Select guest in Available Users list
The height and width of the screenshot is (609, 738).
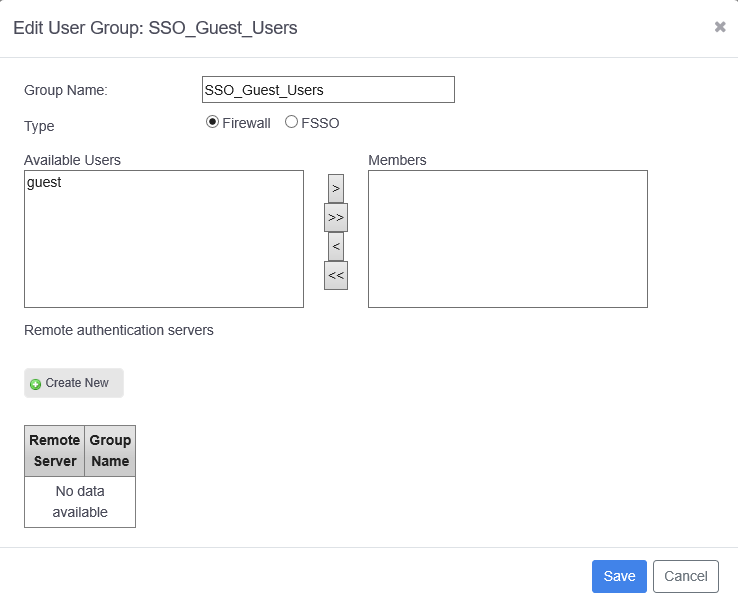44,182
